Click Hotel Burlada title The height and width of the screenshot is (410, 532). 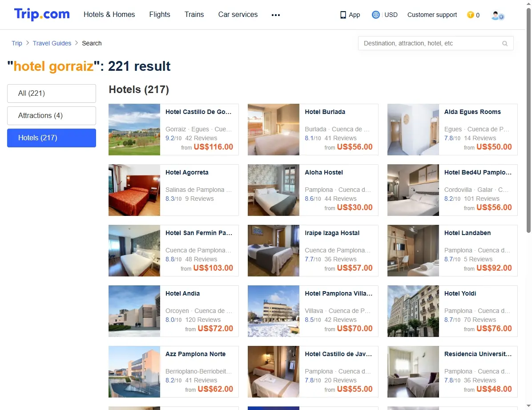pos(325,112)
